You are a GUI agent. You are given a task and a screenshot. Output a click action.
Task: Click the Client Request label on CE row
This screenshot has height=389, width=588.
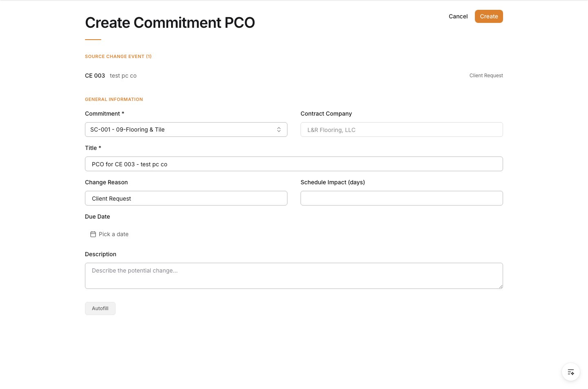(x=486, y=76)
